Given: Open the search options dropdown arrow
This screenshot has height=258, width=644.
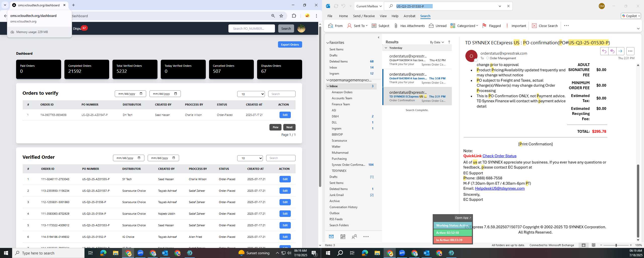Looking at the screenshot, I should (500, 6).
